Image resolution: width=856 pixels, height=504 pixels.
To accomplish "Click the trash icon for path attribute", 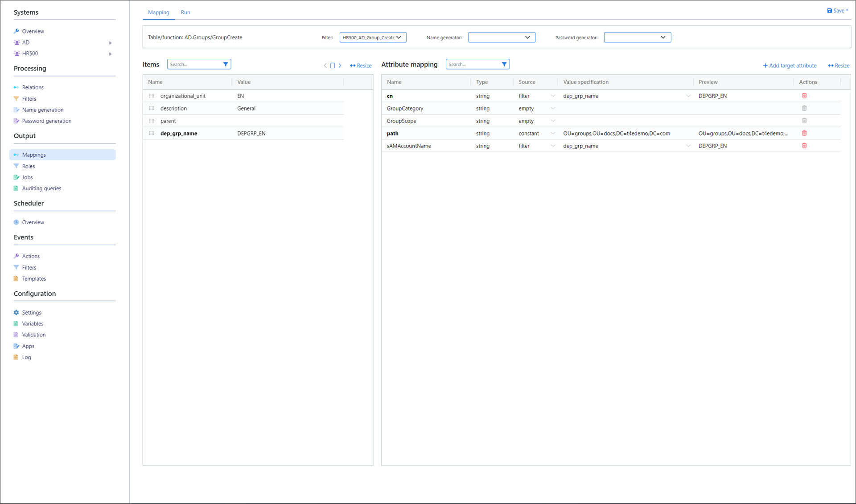I will click(x=804, y=133).
